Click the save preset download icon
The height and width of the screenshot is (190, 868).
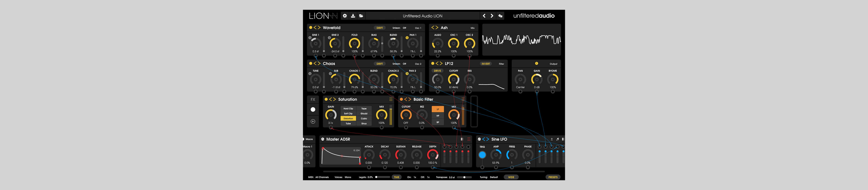353,16
